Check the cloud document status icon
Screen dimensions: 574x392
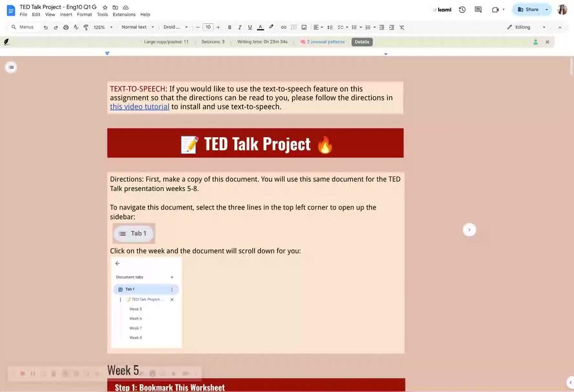tap(126, 8)
